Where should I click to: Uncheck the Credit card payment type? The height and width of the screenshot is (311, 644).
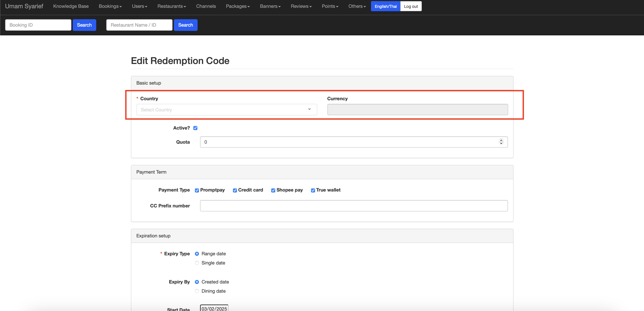pos(235,190)
